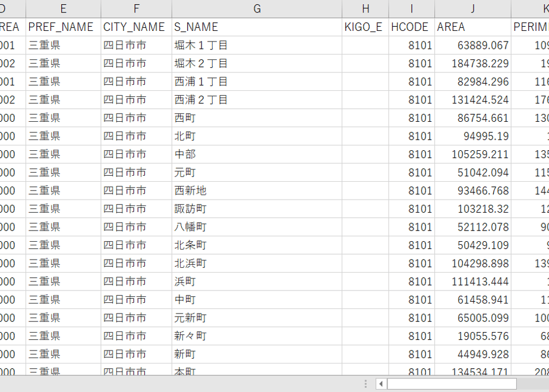The height and width of the screenshot is (392, 549).
Task: Select area value 52112.078
Action: (473, 227)
